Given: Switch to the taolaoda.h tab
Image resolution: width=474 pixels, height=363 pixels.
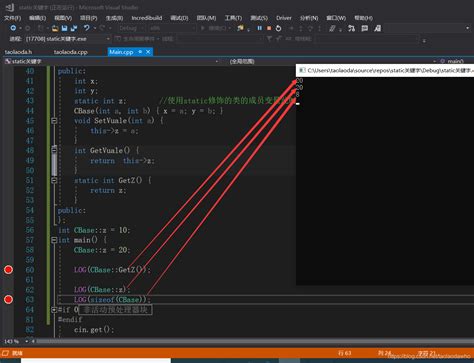Looking at the screenshot, I should [18, 52].
